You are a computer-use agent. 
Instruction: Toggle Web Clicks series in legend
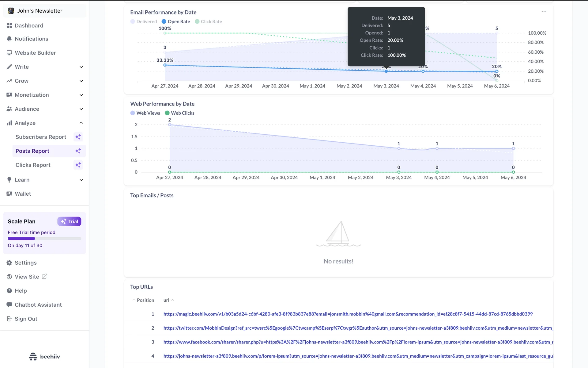coord(179,113)
